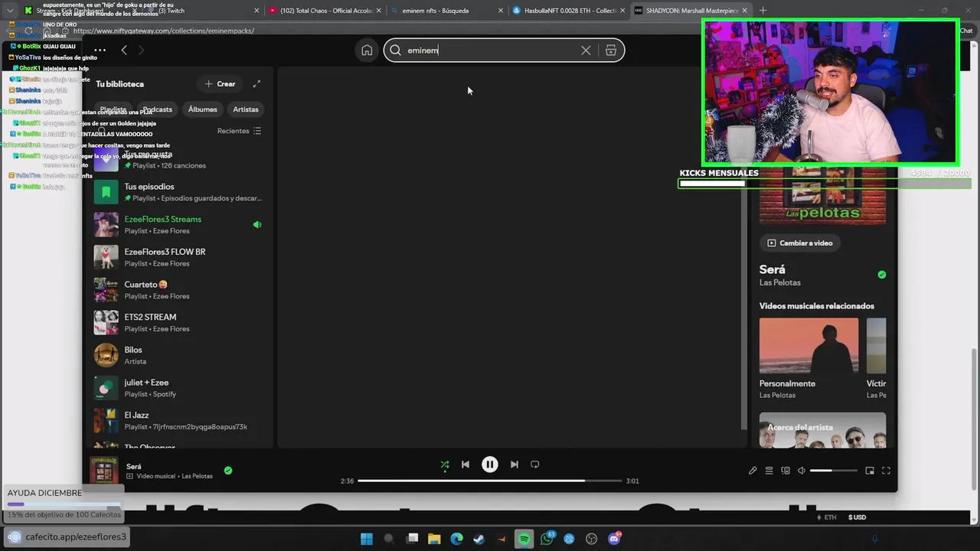Open the play queue

[x=769, y=471]
